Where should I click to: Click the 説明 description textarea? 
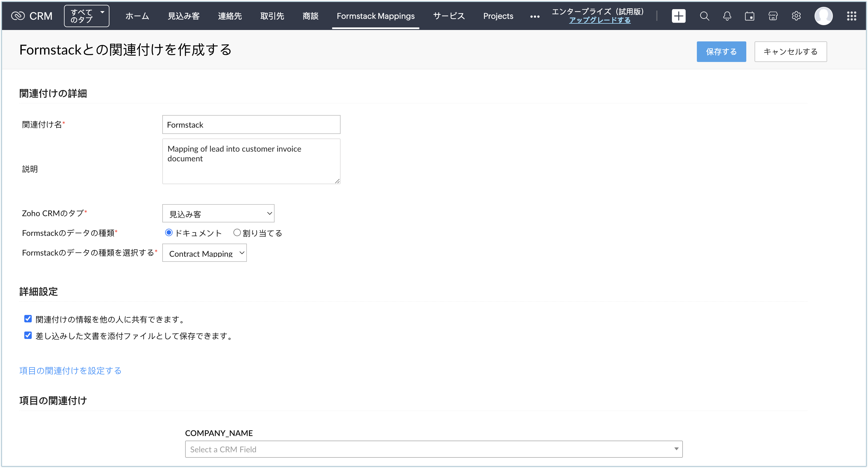(251, 161)
